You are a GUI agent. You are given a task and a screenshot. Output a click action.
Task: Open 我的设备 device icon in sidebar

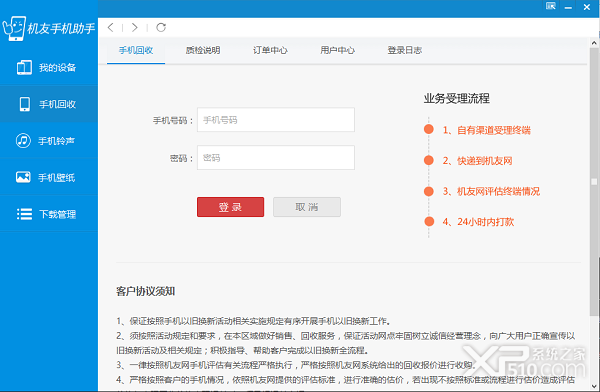24,67
